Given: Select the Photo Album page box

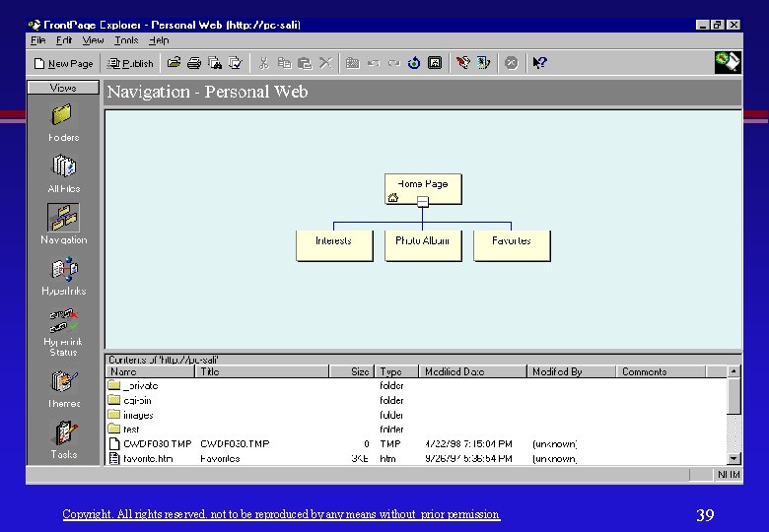Looking at the screenshot, I should [x=423, y=245].
